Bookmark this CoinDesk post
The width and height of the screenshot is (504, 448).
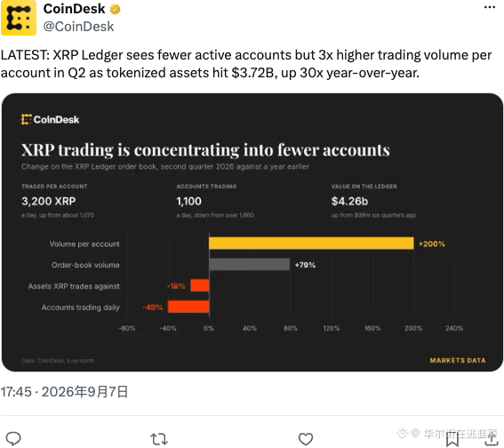[x=452, y=439]
